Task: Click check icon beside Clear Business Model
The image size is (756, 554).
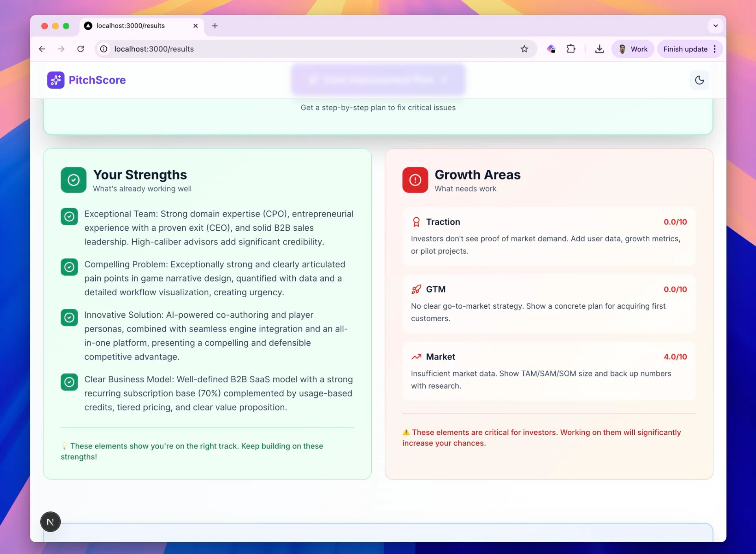Action: pos(69,382)
